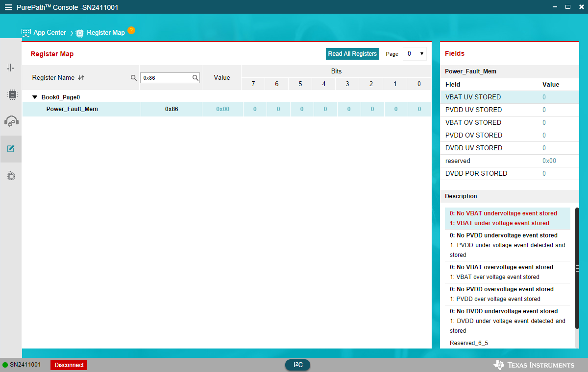Toggle bit 4 of Power_Fault_Mem
The width and height of the screenshot is (588, 372).
pyautogui.click(x=325, y=109)
